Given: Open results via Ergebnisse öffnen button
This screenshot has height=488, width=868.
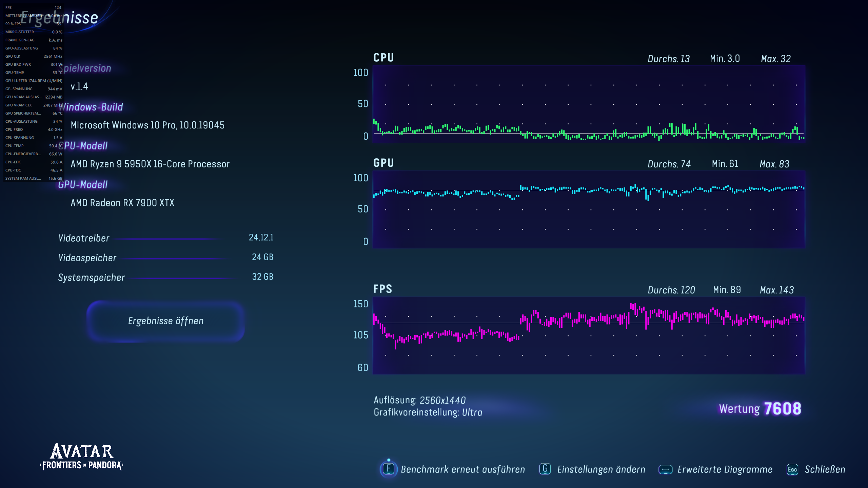Looking at the screenshot, I should tap(166, 321).
